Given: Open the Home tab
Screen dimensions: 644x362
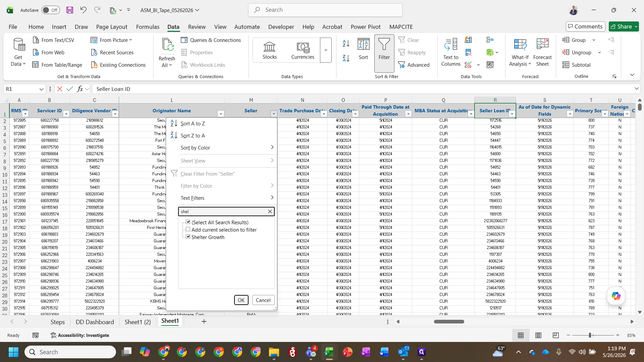Looking at the screenshot, I should (36, 27).
